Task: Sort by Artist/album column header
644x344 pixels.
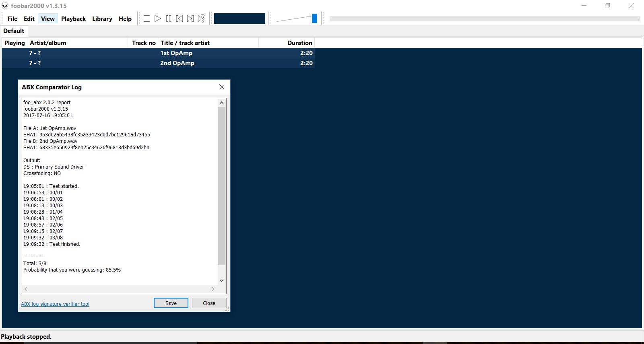Action: tap(78, 43)
